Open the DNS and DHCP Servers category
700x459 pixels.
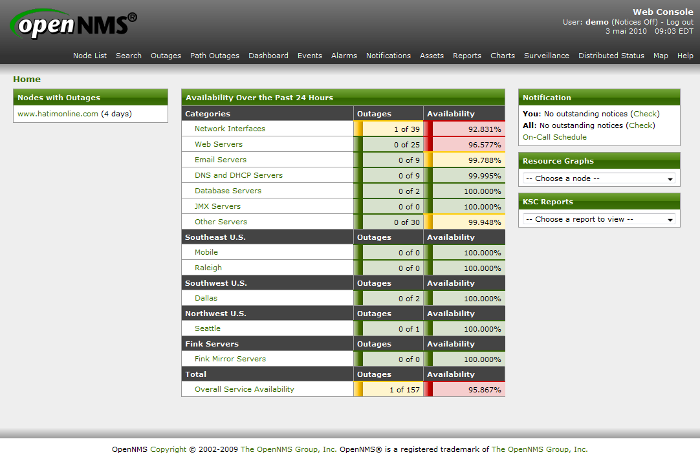click(238, 175)
